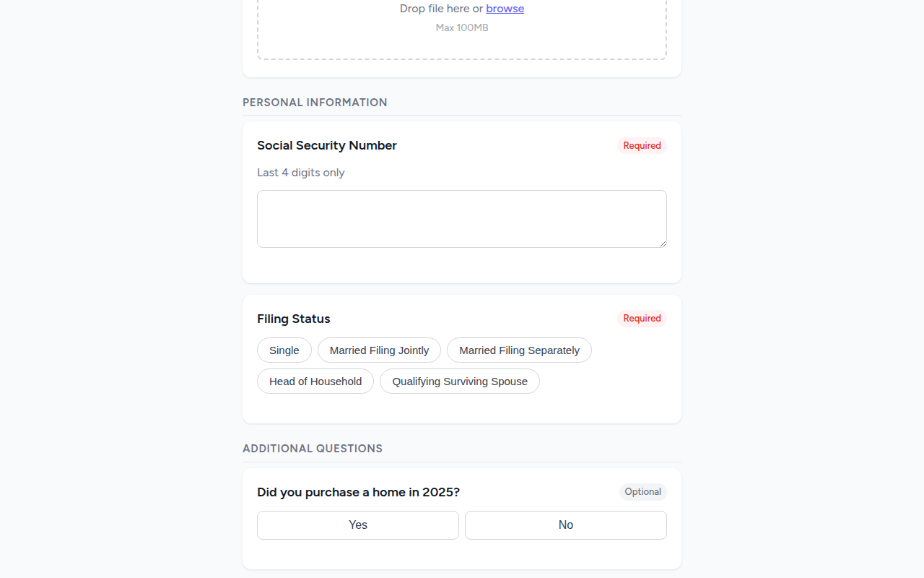Click the Required badge next to Filing Status
The width and height of the screenshot is (924, 578).
pos(641,318)
